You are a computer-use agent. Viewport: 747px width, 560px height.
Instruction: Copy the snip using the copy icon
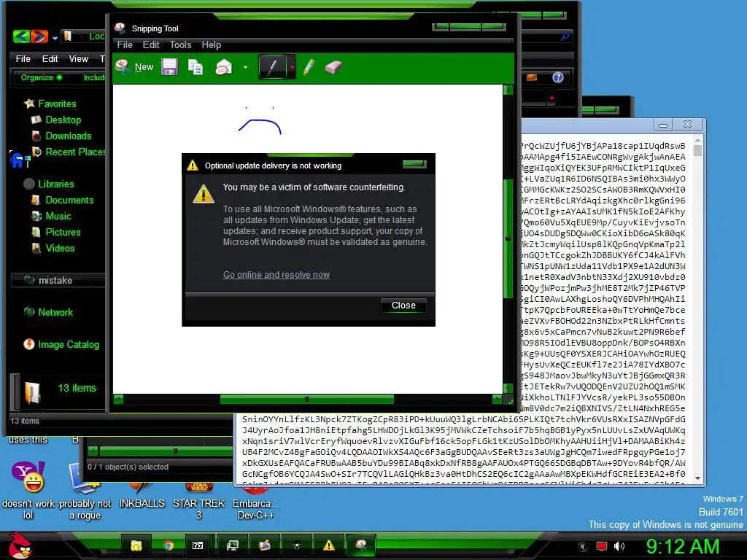pos(196,67)
